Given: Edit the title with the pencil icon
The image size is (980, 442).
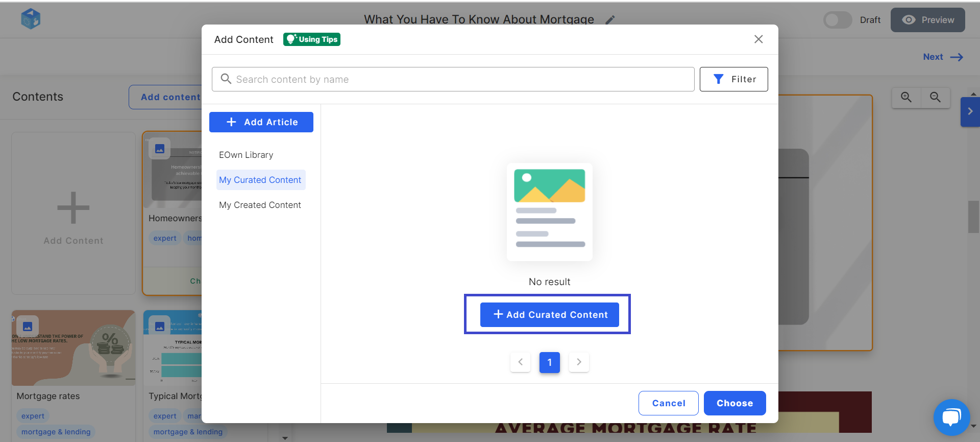Looking at the screenshot, I should point(610,20).
